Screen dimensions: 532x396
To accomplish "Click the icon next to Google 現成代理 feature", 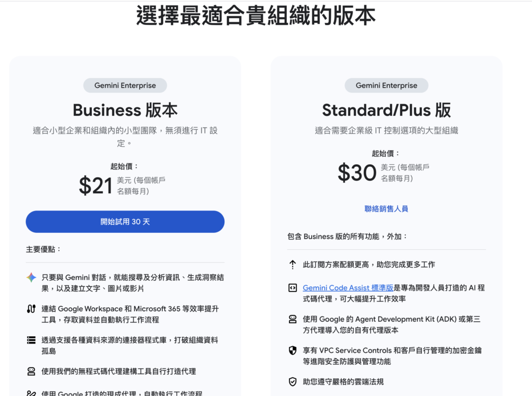I will coord(31,393).
